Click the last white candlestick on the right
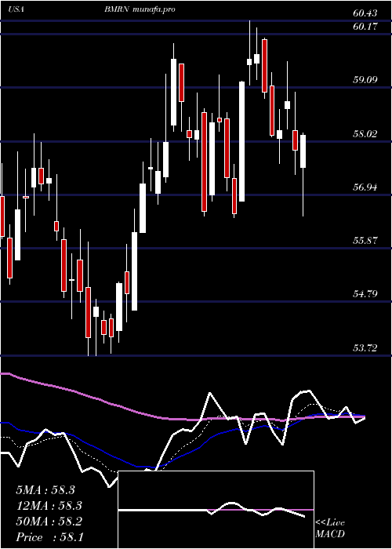This screenshot has width=392, height=549. click(303, 151)
